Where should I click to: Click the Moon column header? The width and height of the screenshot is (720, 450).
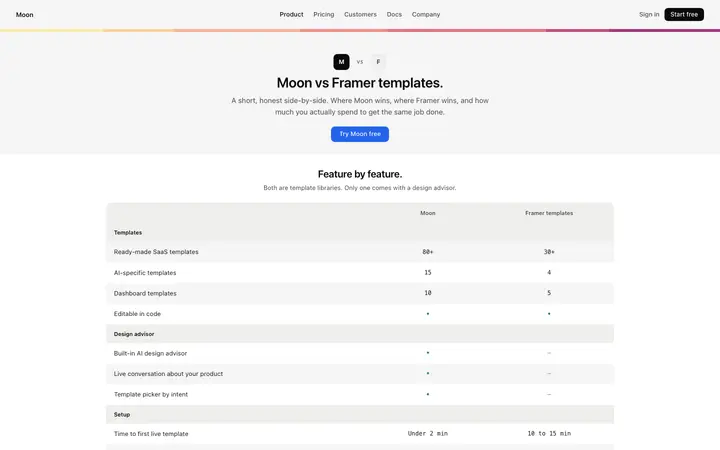point(428,213)
